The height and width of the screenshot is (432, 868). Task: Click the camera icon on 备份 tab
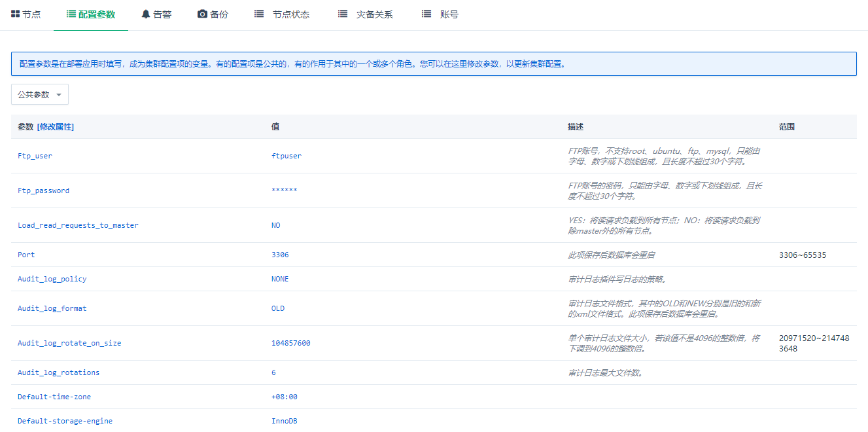[x=202, y=14]
